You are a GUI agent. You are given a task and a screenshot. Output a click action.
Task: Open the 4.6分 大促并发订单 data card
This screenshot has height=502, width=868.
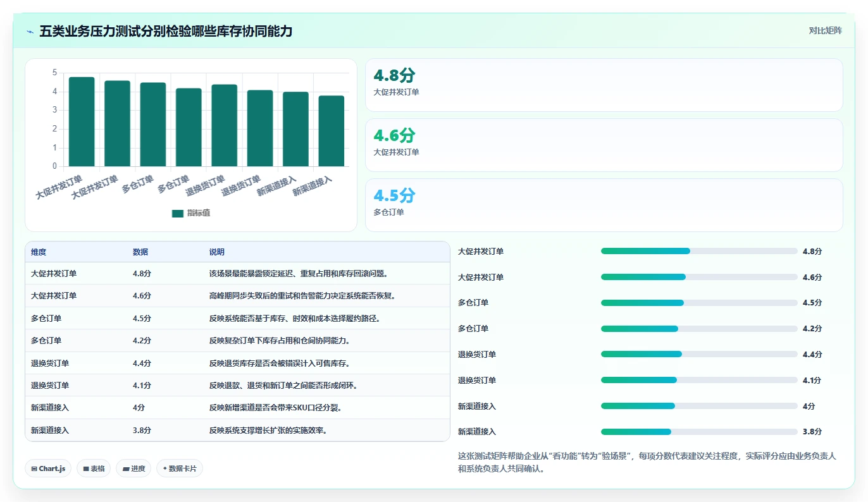coord(604,145)
